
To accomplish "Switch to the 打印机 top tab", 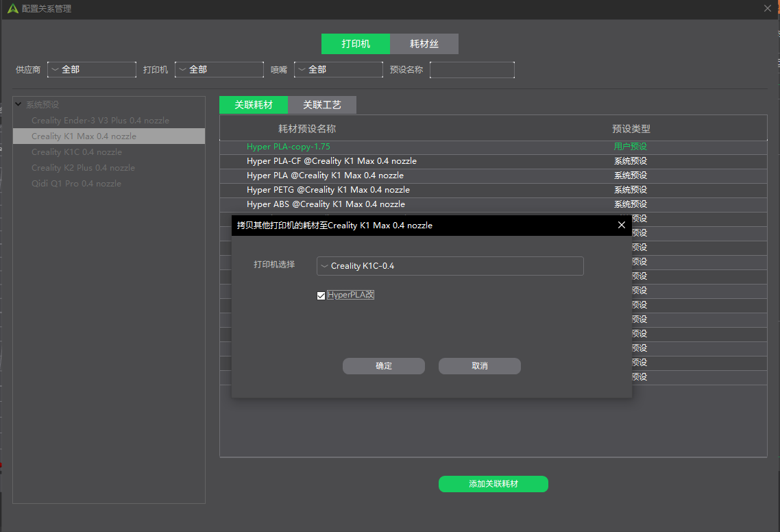I will point(356,44).
